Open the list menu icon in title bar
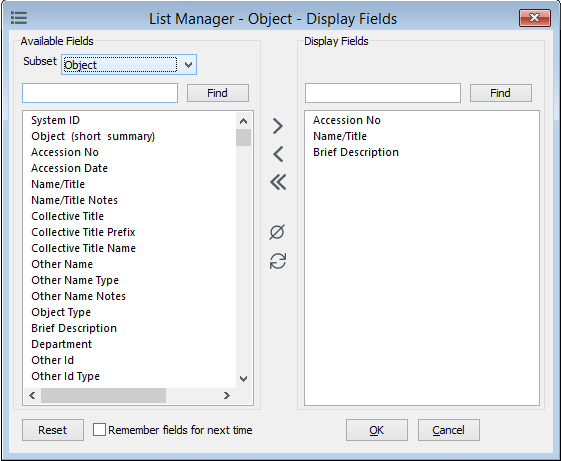 [x=19, y=18]
